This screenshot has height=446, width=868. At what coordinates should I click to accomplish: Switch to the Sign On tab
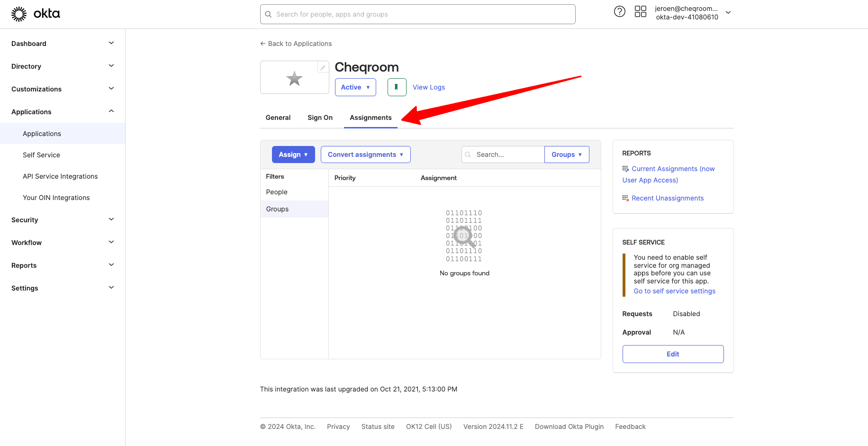coord(320,118)
